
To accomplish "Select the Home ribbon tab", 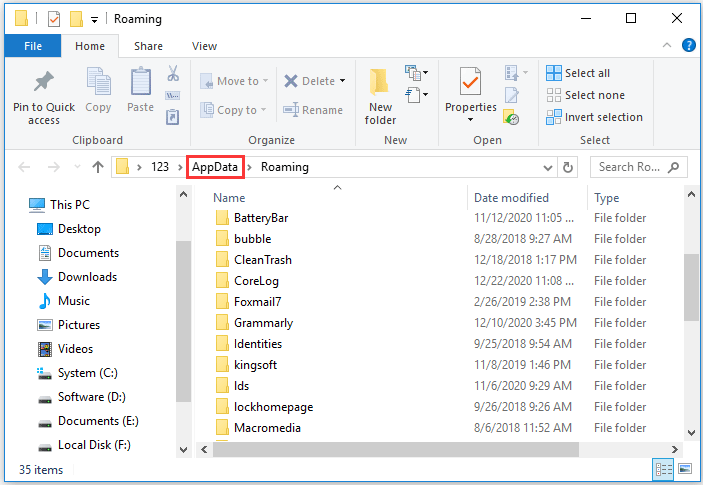I will pos(90,46).
